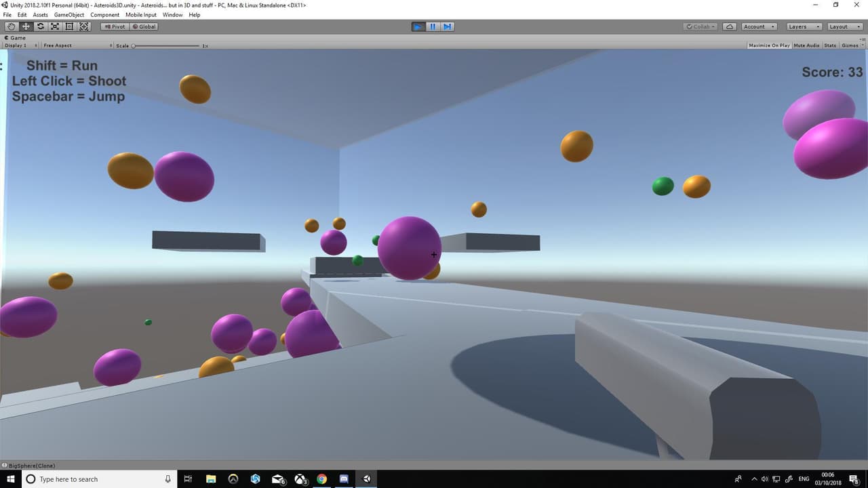Screen dimensions: 868x488
Task: Click the Pause button
Action: (433, 26)
